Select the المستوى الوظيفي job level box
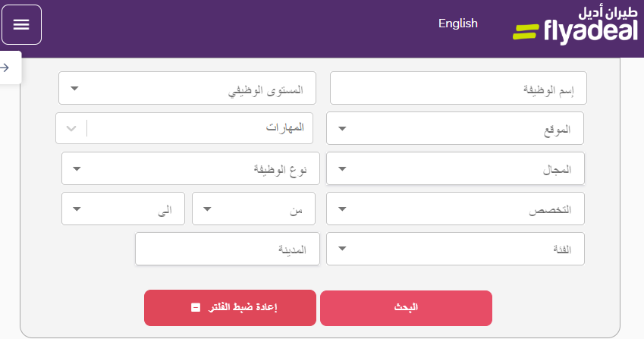This screenshot has height=339, width=644. [x=187, y=88]
